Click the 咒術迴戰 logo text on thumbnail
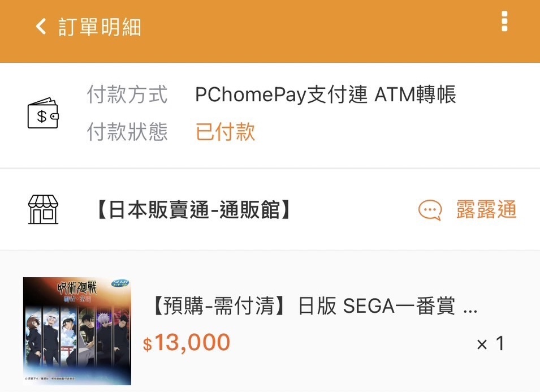Viewport: 540px width, 392px height. [77, 288]
